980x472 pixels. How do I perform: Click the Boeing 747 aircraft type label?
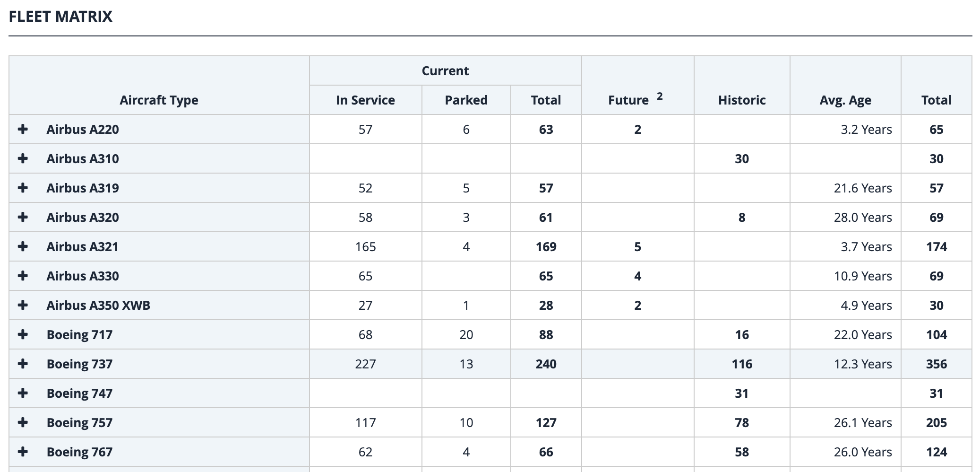(79, 393)
